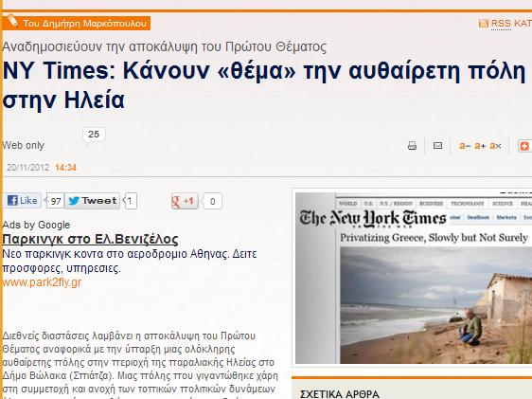Visit www.park2fly.gr link

click(x=42, y=282)
